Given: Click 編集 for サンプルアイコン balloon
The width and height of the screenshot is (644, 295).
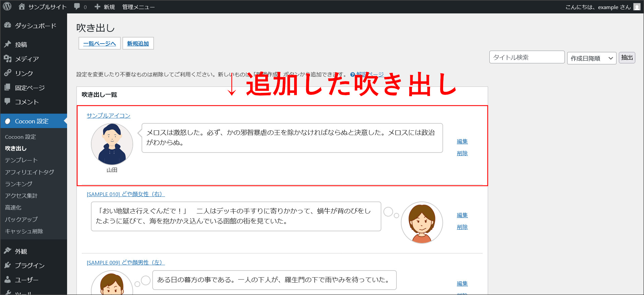Looking at the screenshot, I should coord(462,141).
